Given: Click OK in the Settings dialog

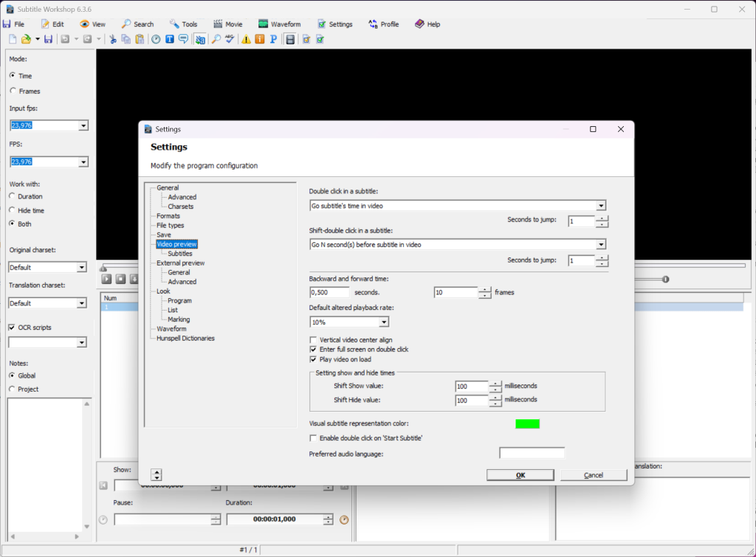Looking at the screenshot, I should pyautogui.click(x=520, y=475).
